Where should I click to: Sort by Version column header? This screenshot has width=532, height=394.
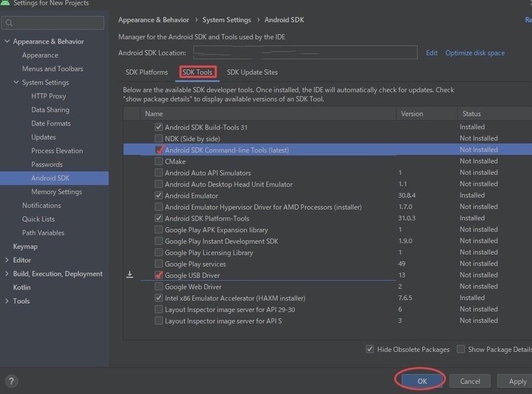tap(427, 113)
